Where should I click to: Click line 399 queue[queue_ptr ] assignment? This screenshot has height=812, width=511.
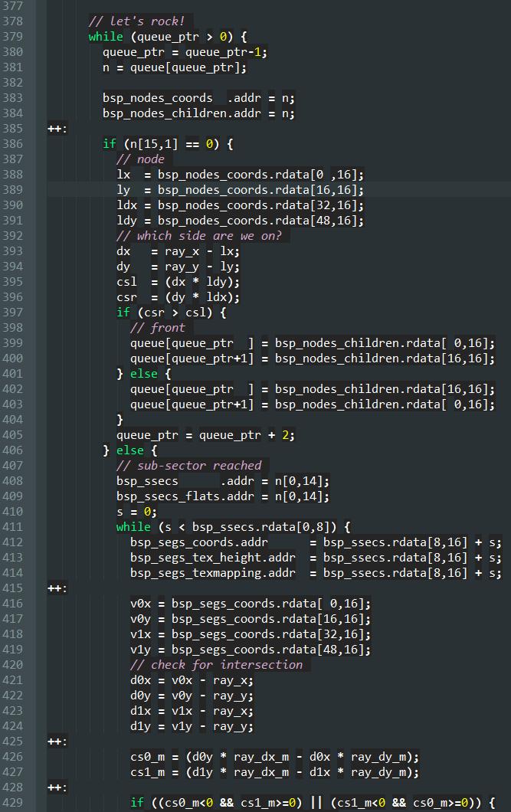pyautogui.click(x=313, y=343)
